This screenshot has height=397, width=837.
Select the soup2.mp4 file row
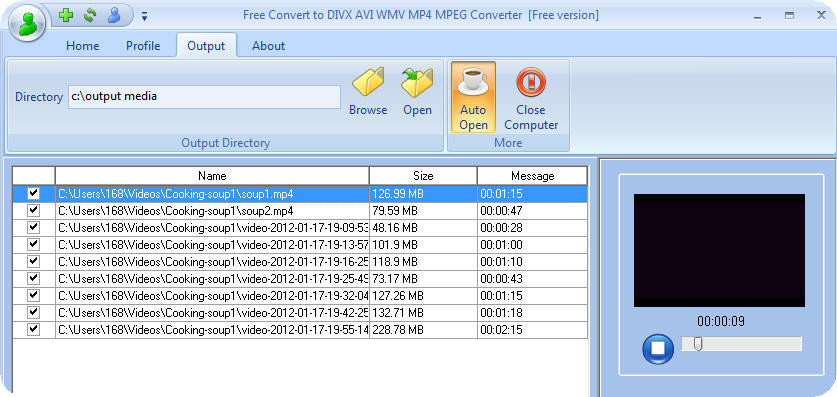(x=300, y=211)
